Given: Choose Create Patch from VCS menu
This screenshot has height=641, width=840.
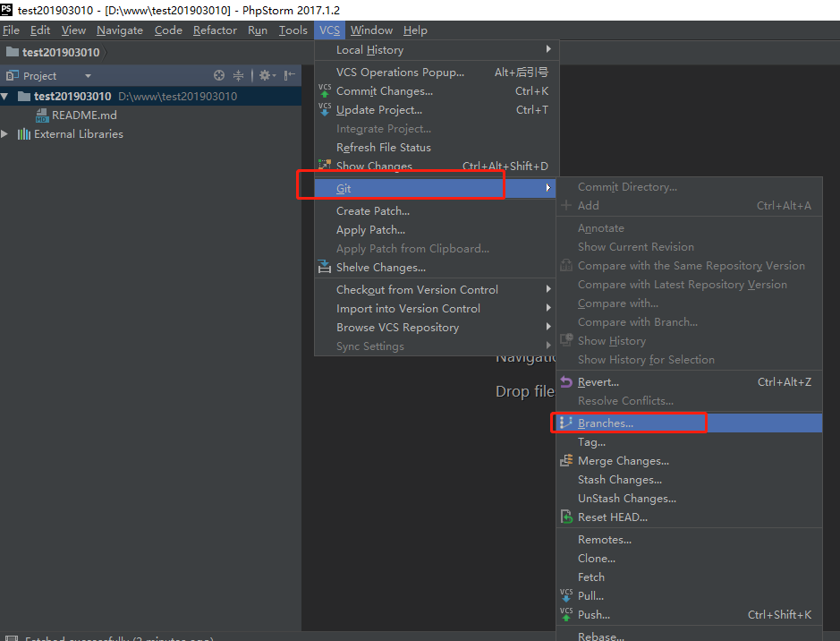Looking at the screenshot, I should (x=435, y=211).
